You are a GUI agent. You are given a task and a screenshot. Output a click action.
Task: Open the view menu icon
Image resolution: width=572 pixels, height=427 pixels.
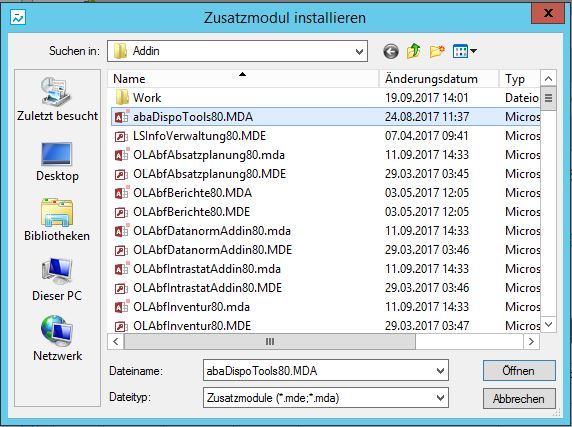click(464, 51)
